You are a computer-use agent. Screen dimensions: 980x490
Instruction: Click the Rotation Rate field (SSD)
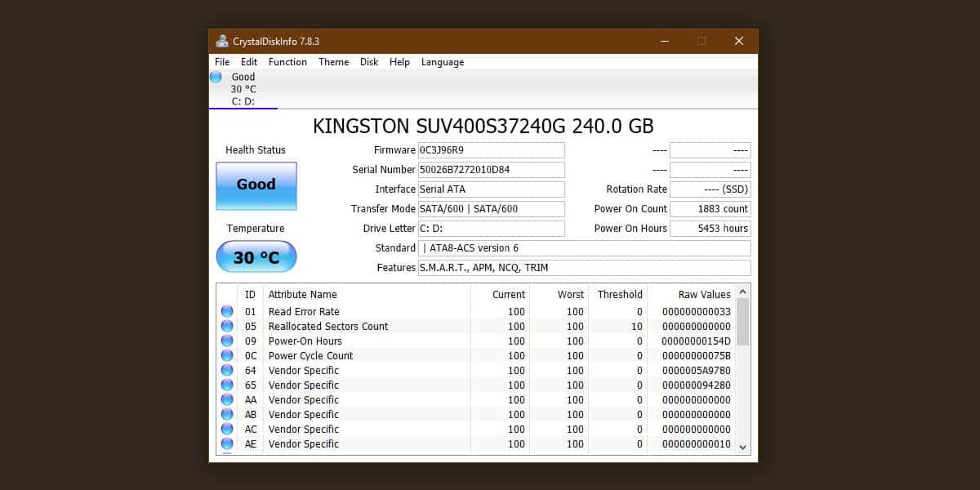710,189
